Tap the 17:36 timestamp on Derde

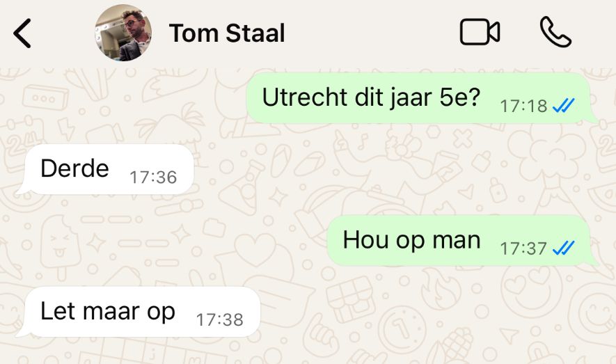[x=153, y=177]
